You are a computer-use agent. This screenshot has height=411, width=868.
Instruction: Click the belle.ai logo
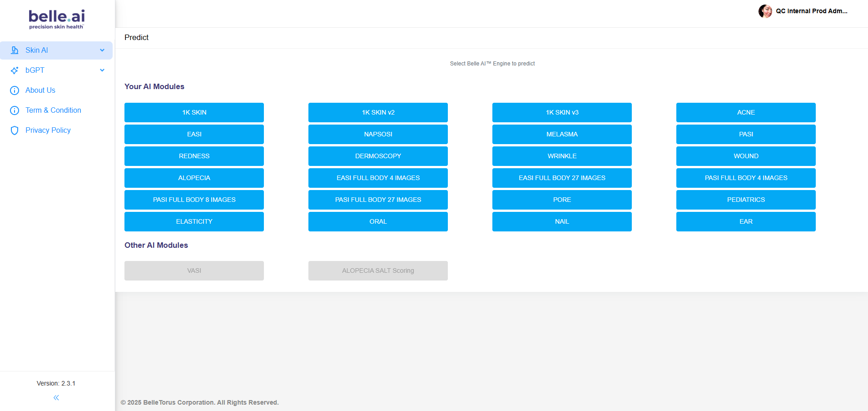click(x=57, y=19)
